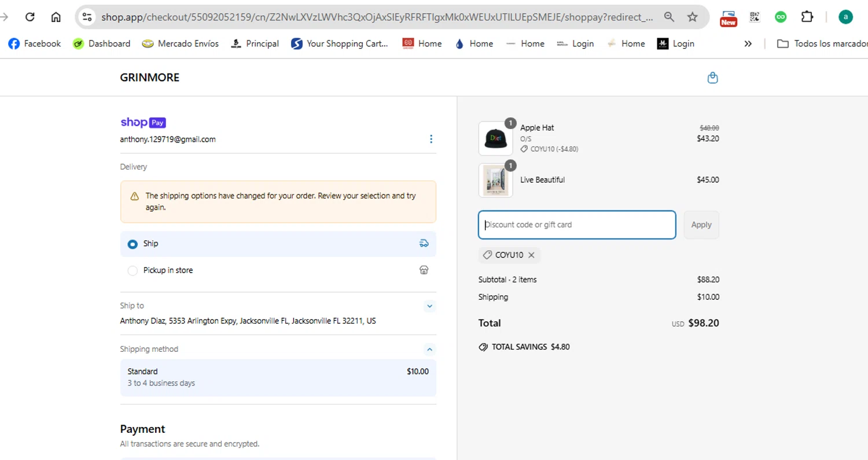Open Your Shopping Cart bookmark
Image resolution: width=868 pixels, height=460 pixels.
coord(339,43)
